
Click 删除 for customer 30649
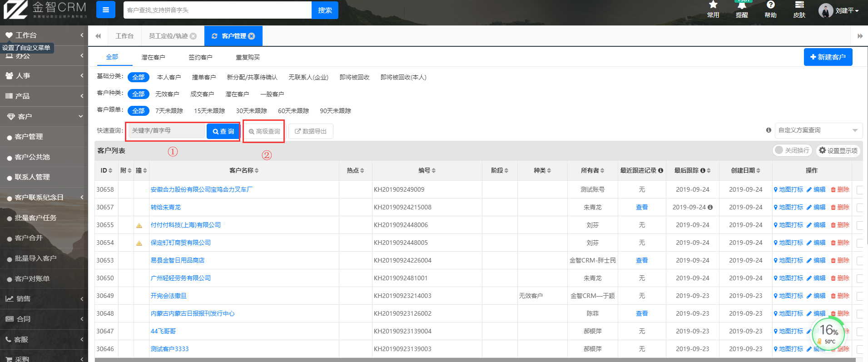[x=840, y=296]
